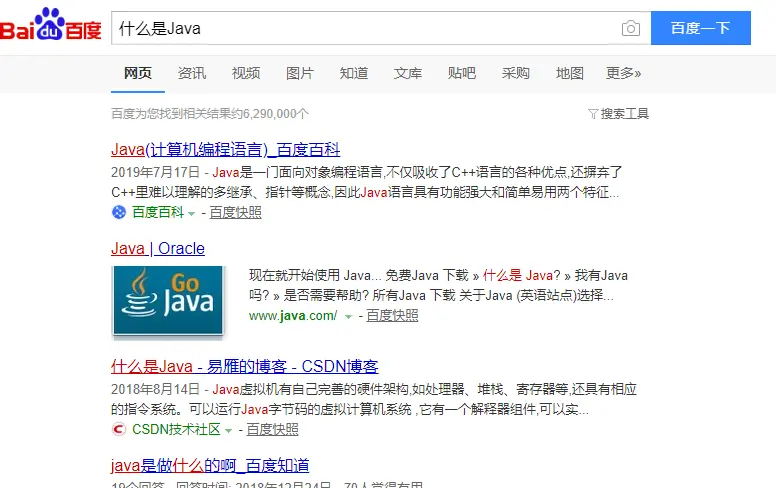
Task: Open 搜索工具 search tools
Action: 625,114
